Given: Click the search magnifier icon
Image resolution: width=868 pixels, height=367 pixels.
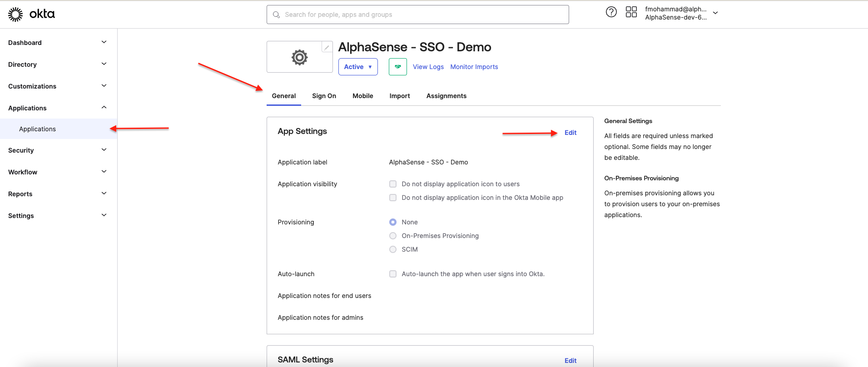Looking at the screenshot, I should [x=276, y=15].
